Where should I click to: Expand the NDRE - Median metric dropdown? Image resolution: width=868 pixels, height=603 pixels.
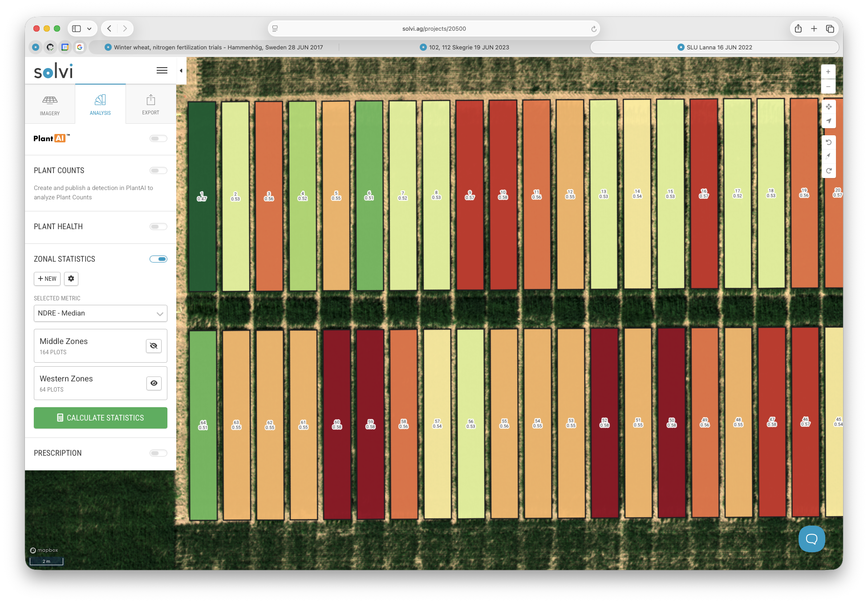[100, 313]
